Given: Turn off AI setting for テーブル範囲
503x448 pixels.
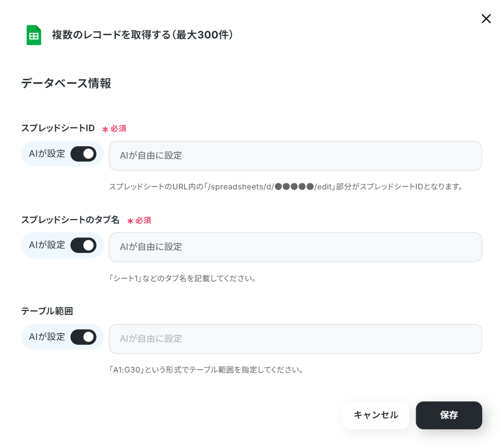Looking at the screenshot, I should [x=84, y=337].
